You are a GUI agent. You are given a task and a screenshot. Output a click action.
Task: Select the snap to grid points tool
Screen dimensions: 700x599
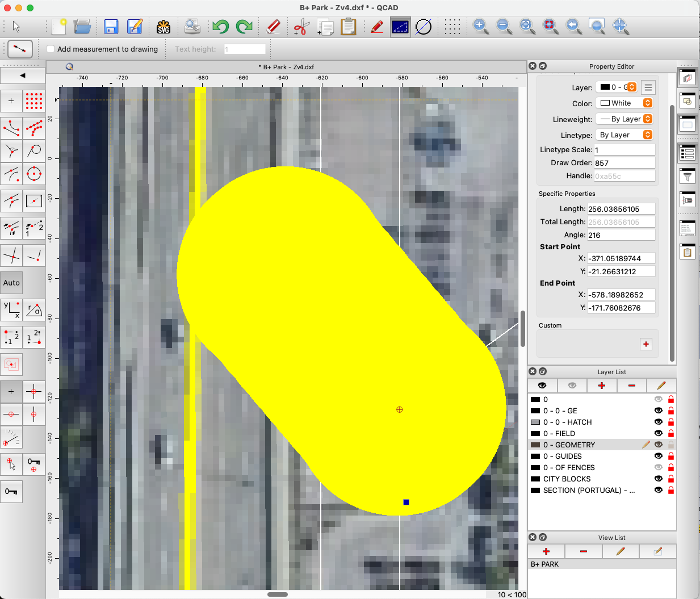coord(34,101)
